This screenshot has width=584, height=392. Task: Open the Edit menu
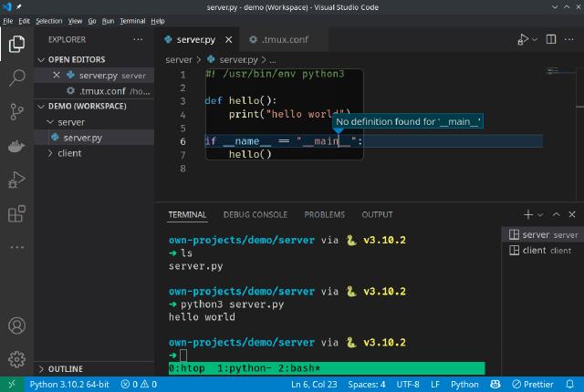pos(25,21)
